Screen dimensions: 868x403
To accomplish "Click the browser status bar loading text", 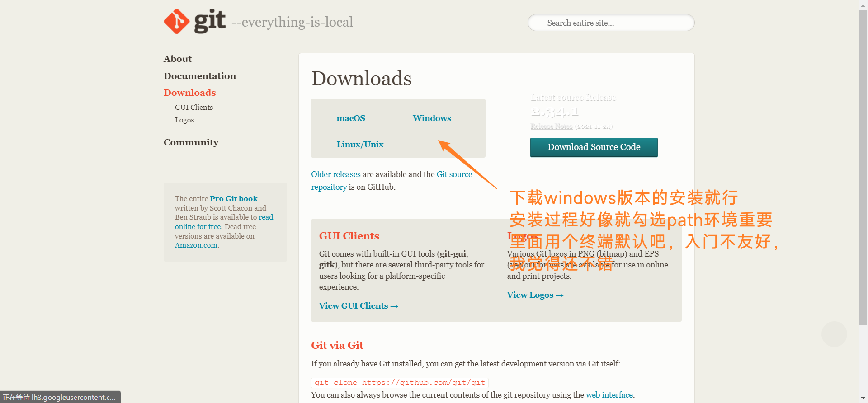I will pyautogui.click(x=59, y=398).
